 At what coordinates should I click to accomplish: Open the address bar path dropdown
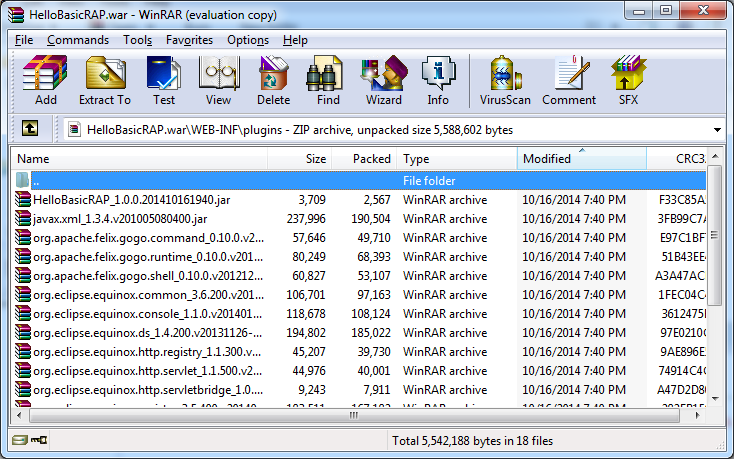tap(717, 130)
